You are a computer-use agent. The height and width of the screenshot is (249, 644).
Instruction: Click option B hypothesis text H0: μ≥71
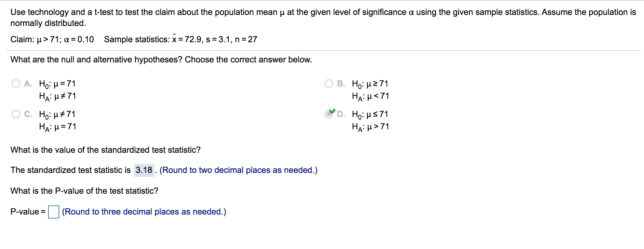(370, 84)
